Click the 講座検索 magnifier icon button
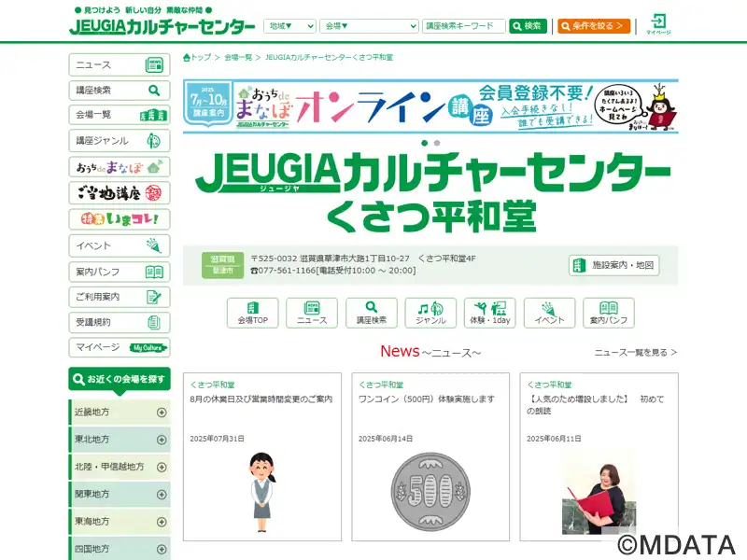The height and width of the screenshot is (560, 747). point(372,313)
